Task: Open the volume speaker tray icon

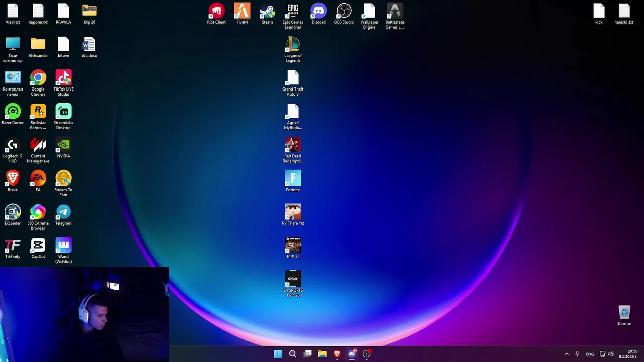Action: click(x=611, y=354)
